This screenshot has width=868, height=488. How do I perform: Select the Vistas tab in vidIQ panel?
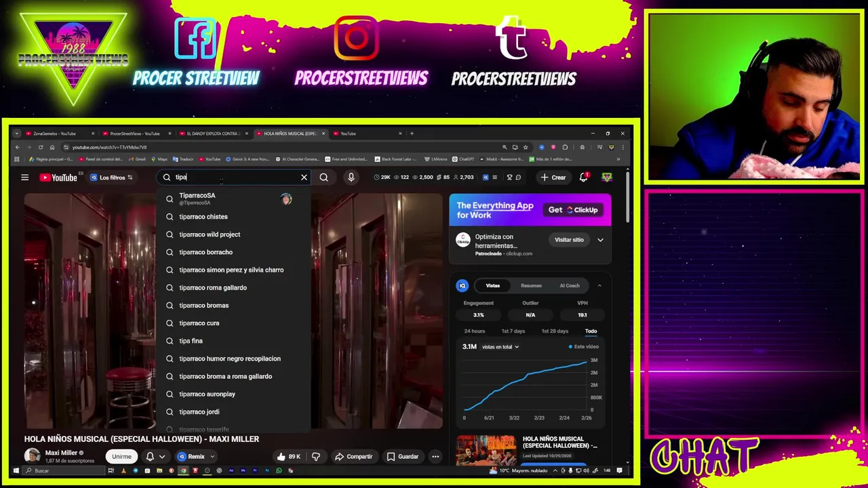point(492,286)
